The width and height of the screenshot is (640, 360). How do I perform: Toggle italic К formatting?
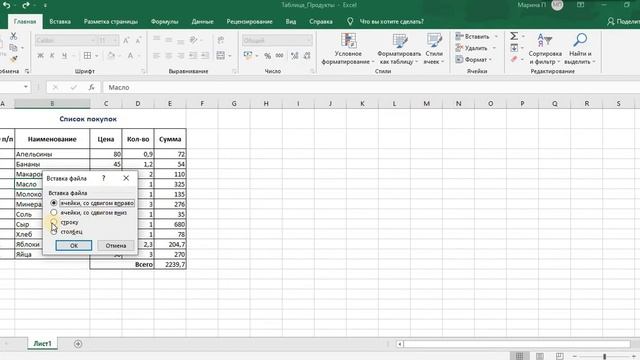(x=52, y=56)
